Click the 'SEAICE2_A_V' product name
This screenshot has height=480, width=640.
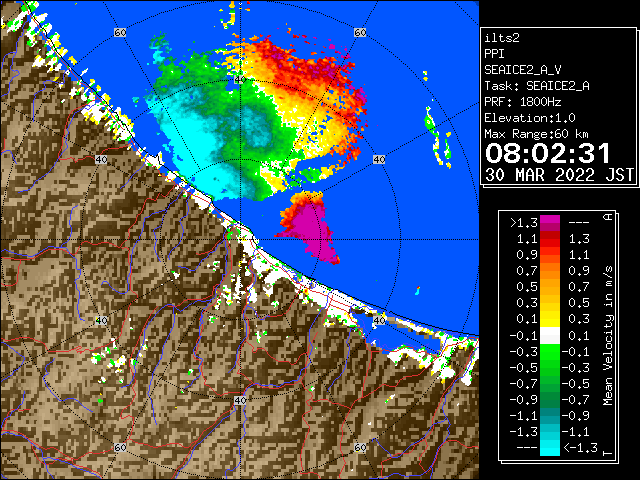(523, 70)
